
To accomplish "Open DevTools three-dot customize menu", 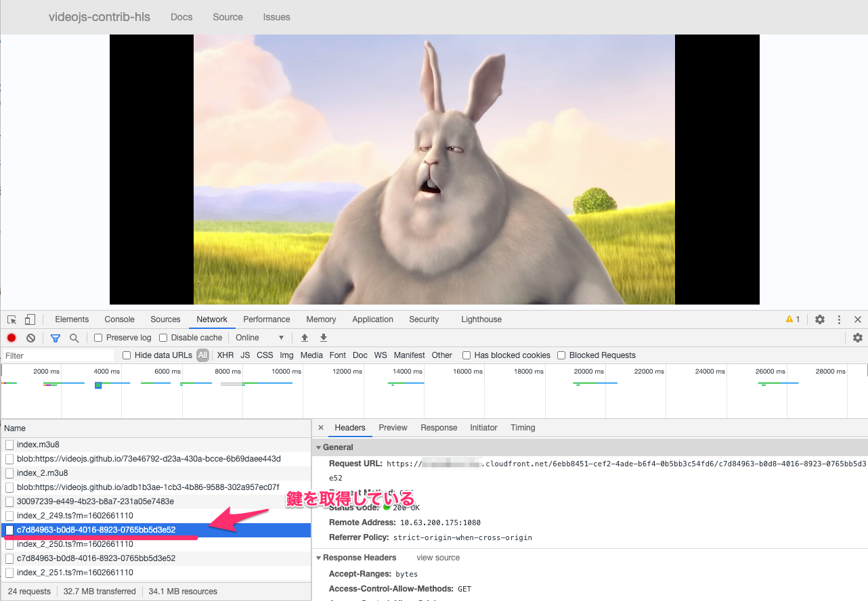I will pyautogui.click(x=840, y=319).
